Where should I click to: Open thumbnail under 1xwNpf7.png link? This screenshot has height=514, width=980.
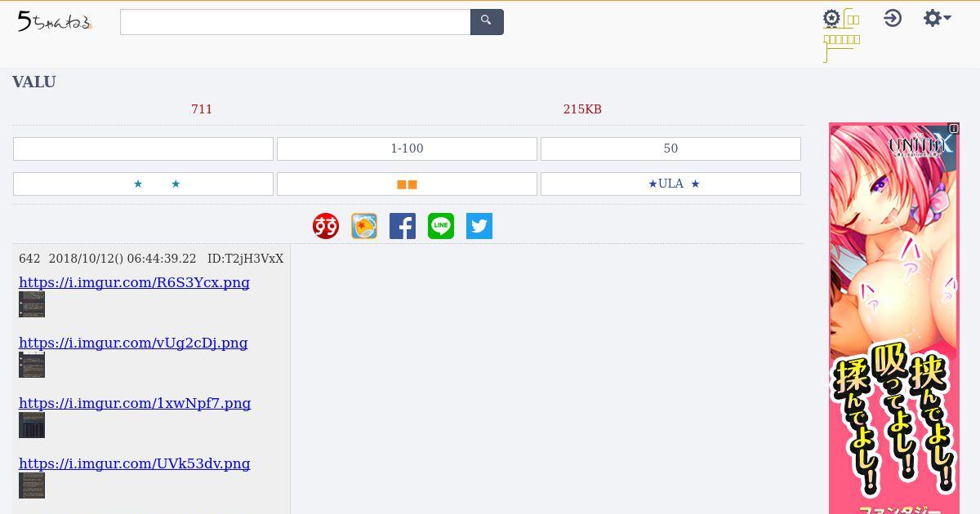click(x=32, y=425)
